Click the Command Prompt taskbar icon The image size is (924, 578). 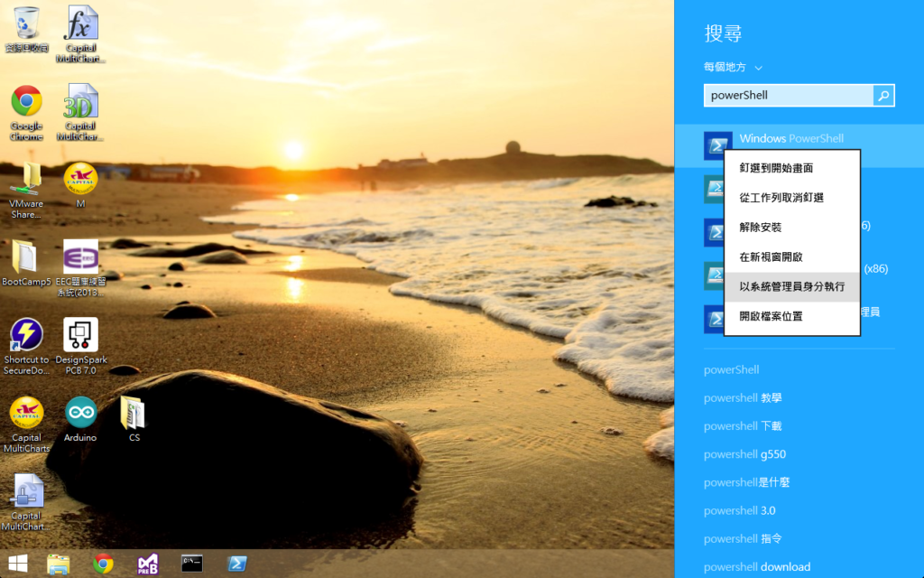[x=192, y=564]
